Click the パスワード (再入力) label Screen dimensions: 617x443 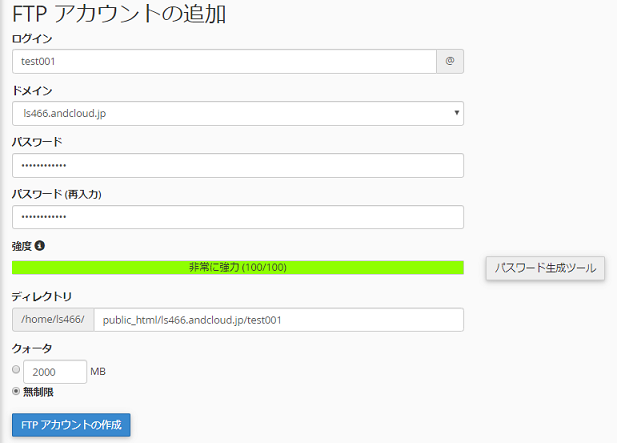(57, 193)
